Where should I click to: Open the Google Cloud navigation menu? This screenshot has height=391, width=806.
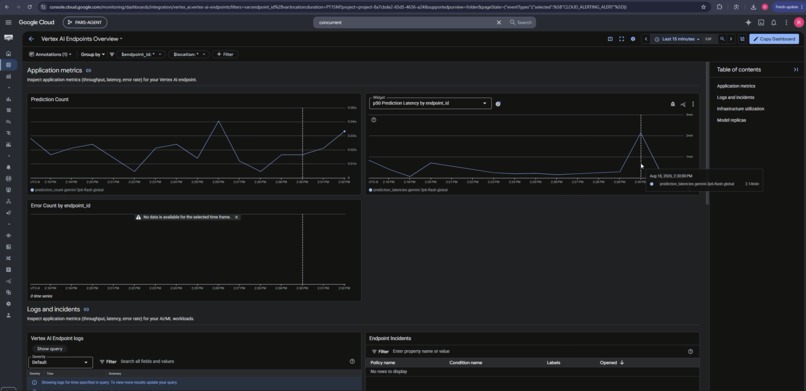[8, 23]
